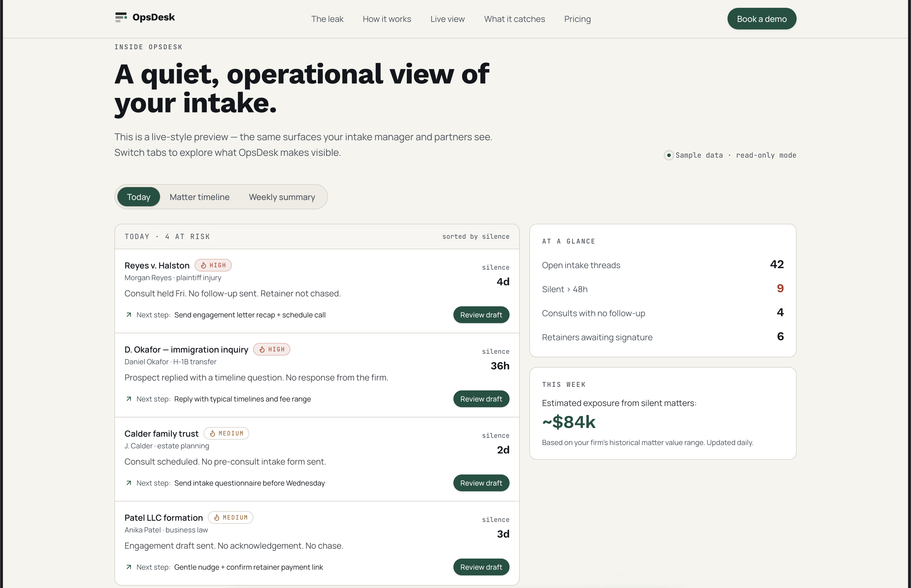Image resolution: width=911 pixels, height=588 pixels.
Task: Click the flame icon in D. Okafor HIGH badge
Action: point(262,349)
